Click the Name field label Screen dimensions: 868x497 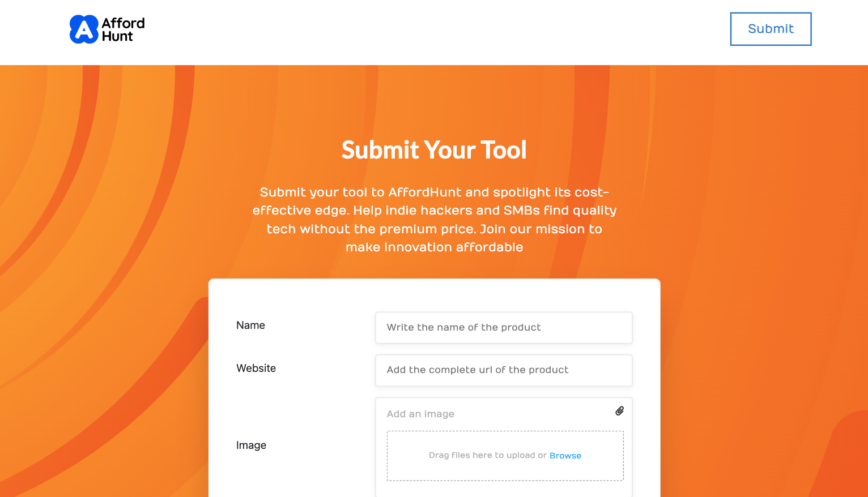coord(250,325)
